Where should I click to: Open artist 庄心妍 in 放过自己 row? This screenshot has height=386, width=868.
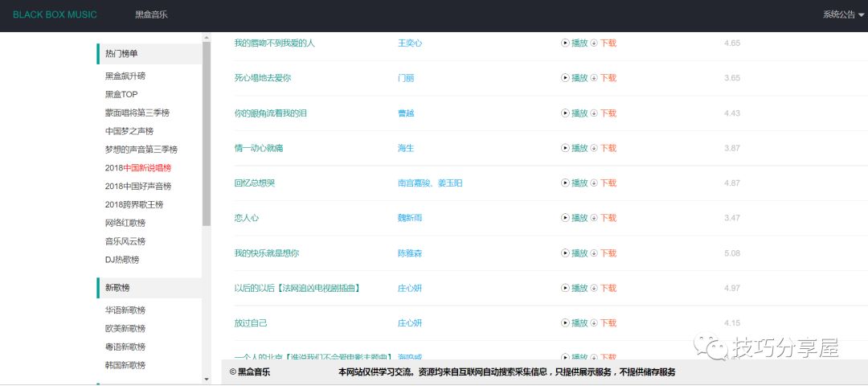(x=410, y=322)
